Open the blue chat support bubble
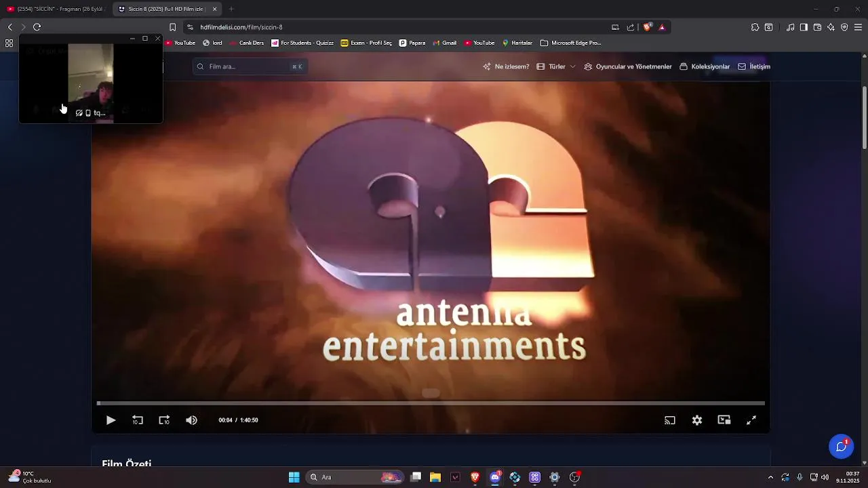This screenshot has height=488, width=868. pyautogui.click(x=841, y=446)
